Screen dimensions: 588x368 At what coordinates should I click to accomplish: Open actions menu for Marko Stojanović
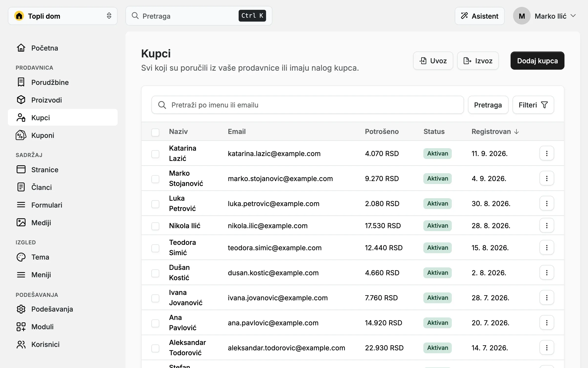pyautogui.click(x=547, y=178)
